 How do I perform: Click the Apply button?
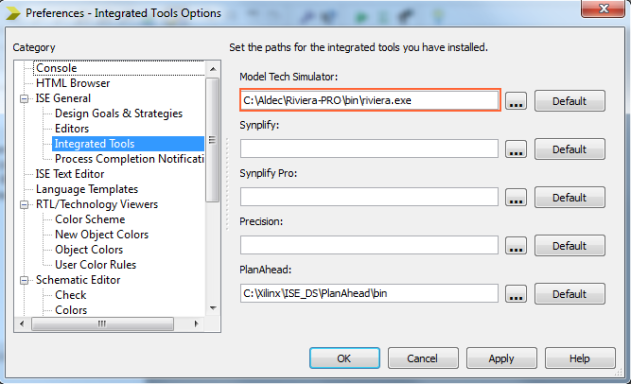coord(501,358)
